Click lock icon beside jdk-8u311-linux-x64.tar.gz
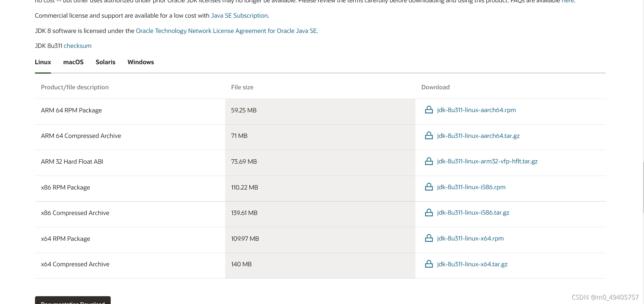This screenshot has width=644, height=304. [429, 264]
